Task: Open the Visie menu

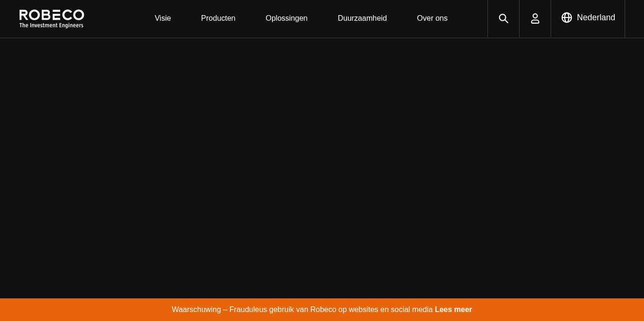Action: tap(163, 18)
